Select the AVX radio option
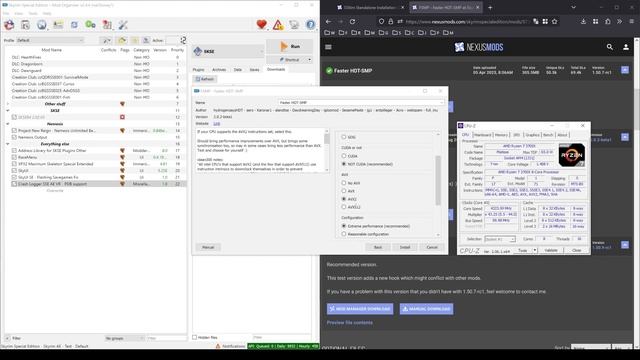 (344, 191)
